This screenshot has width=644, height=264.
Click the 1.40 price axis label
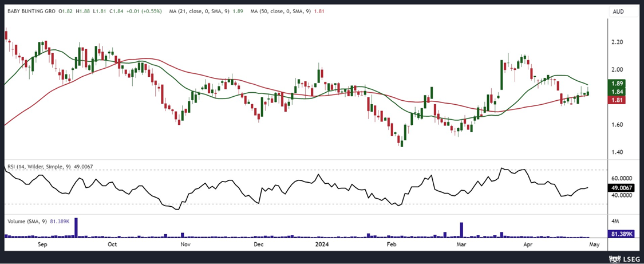point(618,152)
